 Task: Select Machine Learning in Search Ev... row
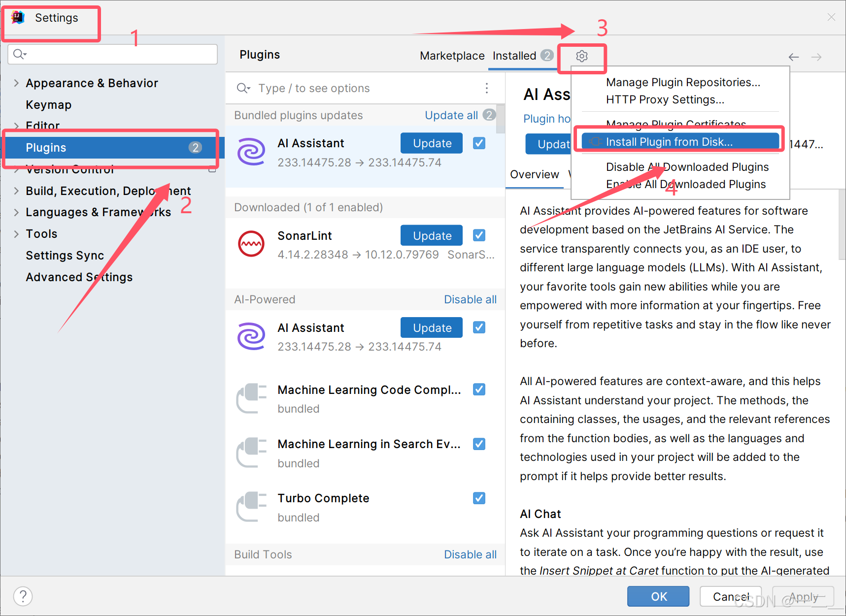click(365, 453)
